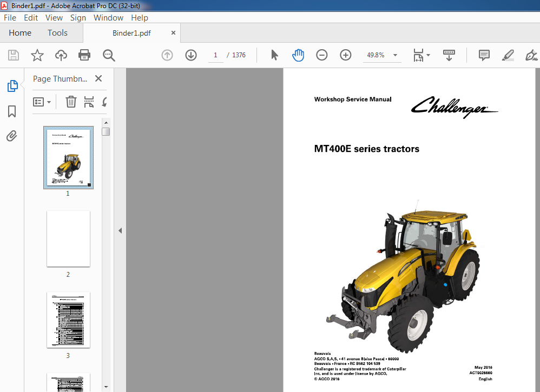The height and width of the screenshot is (392, 540).
Task: Select the Binder1.pdf document tab
Action: (x=131, y=33)
